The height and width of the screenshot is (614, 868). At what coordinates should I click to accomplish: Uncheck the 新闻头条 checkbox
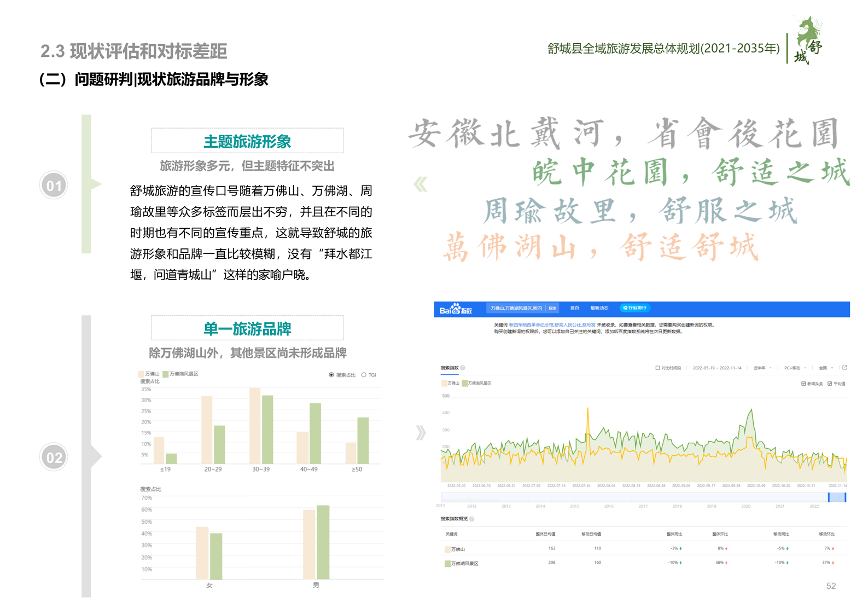tap(803, 384)
